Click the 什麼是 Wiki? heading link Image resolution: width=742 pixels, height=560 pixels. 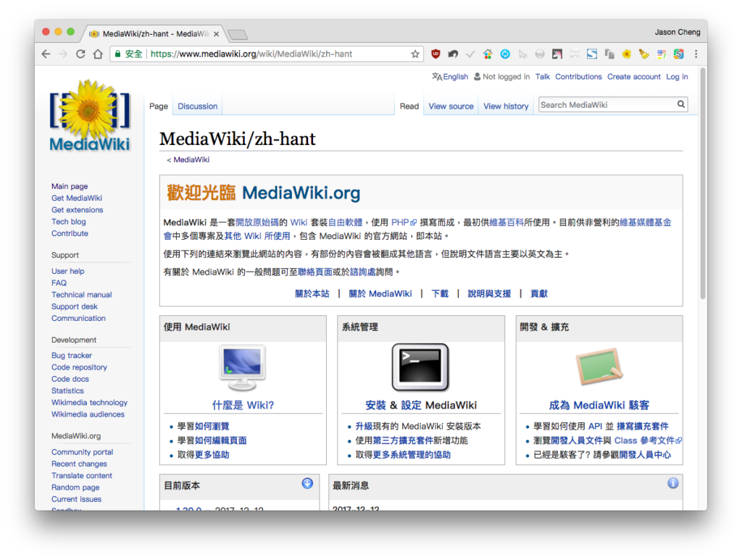[x=243, y=406]
